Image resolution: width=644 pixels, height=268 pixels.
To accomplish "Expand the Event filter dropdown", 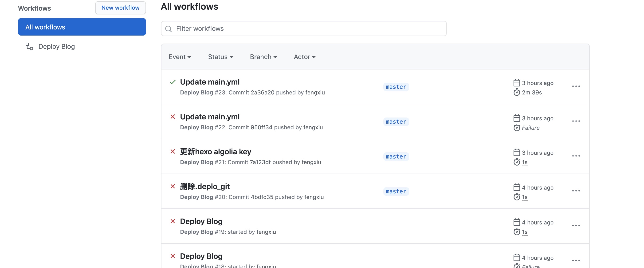I will tap(180, 57).
